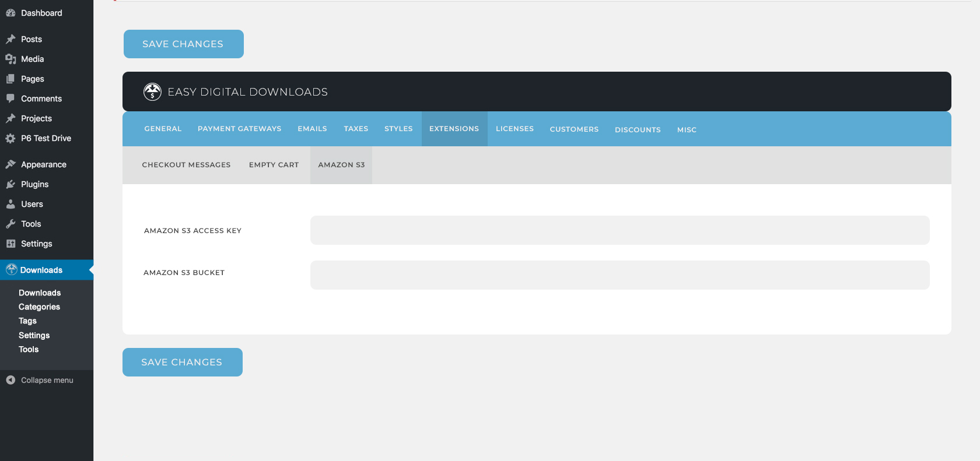980x461 pixels.
Task: Open the Discounts tab
Action: [638, 130]
